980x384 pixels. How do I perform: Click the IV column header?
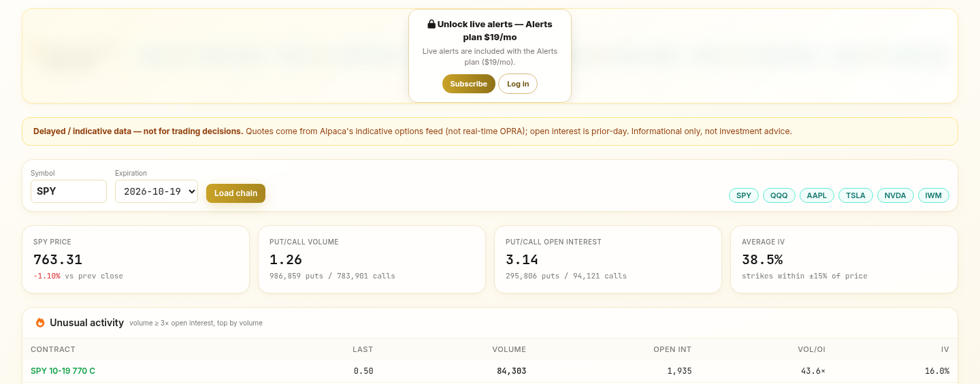945,349
